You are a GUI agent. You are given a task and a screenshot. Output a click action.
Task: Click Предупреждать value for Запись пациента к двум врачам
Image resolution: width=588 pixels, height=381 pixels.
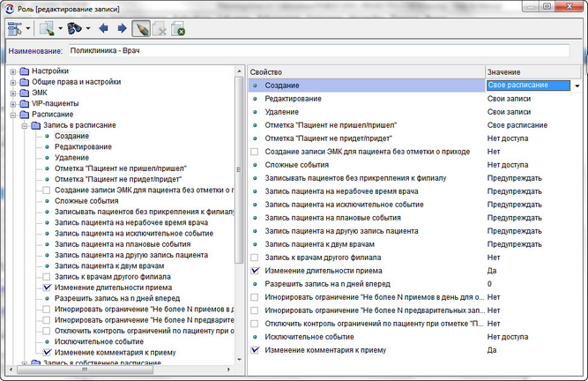pyautogui.click(x=515, y=244)
